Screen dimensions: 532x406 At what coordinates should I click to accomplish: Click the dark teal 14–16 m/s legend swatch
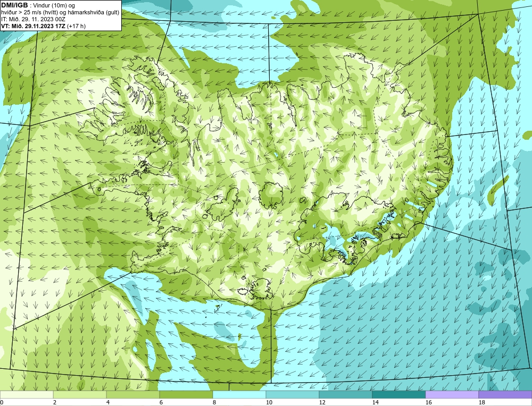click(398, 394)
